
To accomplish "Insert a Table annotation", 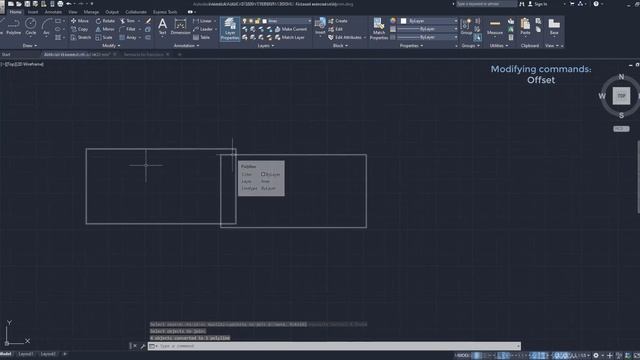I will click(201, 37).
